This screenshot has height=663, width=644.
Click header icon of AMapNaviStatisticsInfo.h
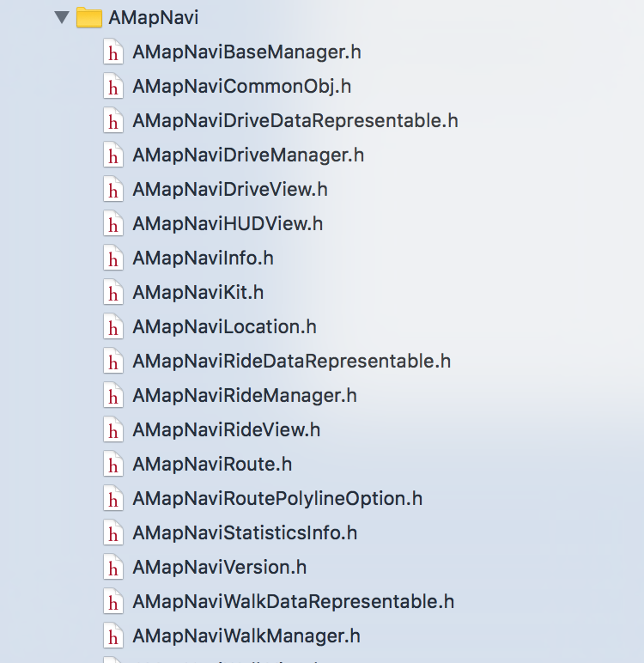pos(112,532)
